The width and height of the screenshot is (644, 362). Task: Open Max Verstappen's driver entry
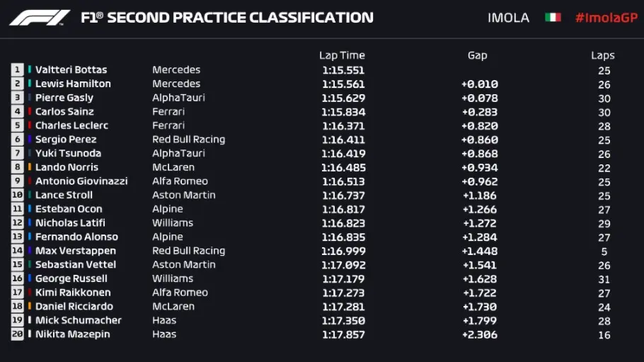[75, 251]
